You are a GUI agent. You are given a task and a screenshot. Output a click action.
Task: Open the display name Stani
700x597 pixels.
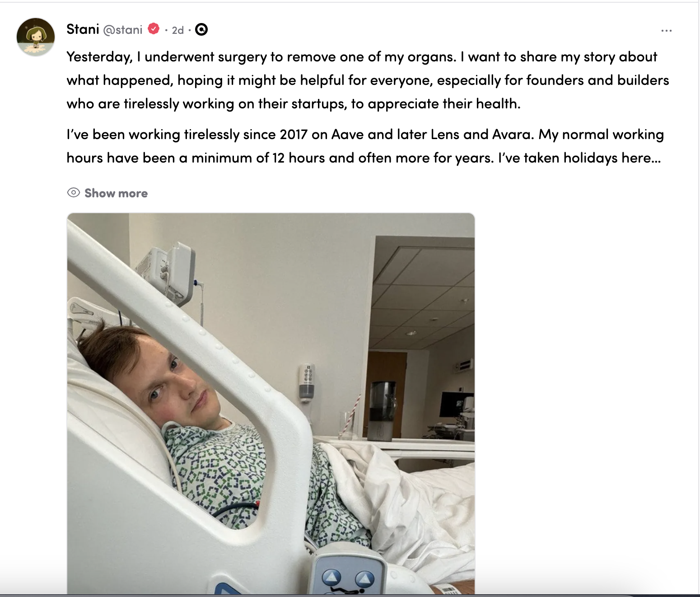pos(83,29)
